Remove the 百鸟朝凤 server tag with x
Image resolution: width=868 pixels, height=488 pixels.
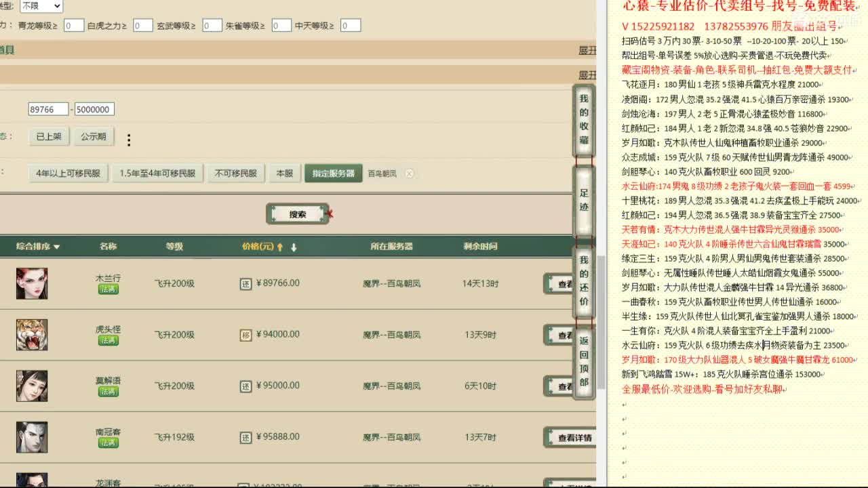409,174
